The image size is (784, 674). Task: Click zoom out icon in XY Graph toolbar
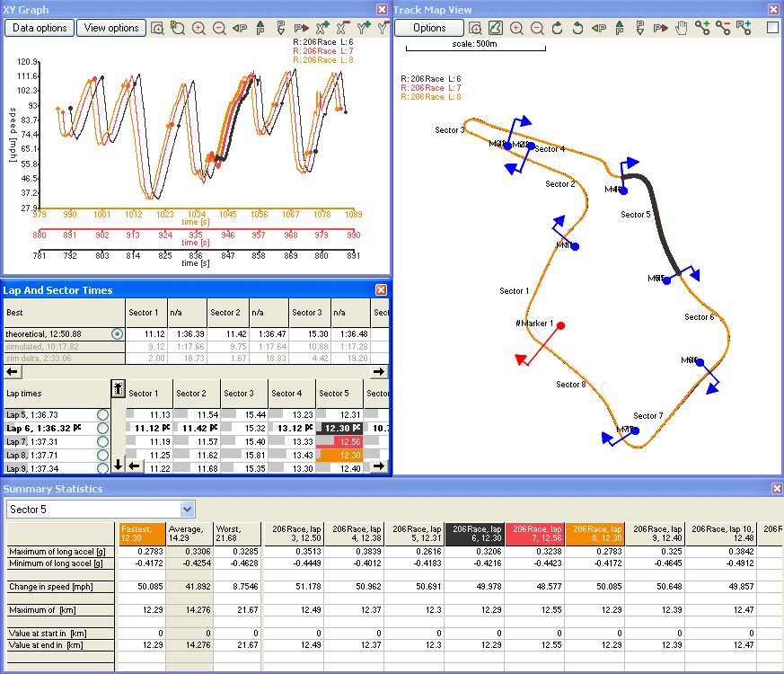219,28
